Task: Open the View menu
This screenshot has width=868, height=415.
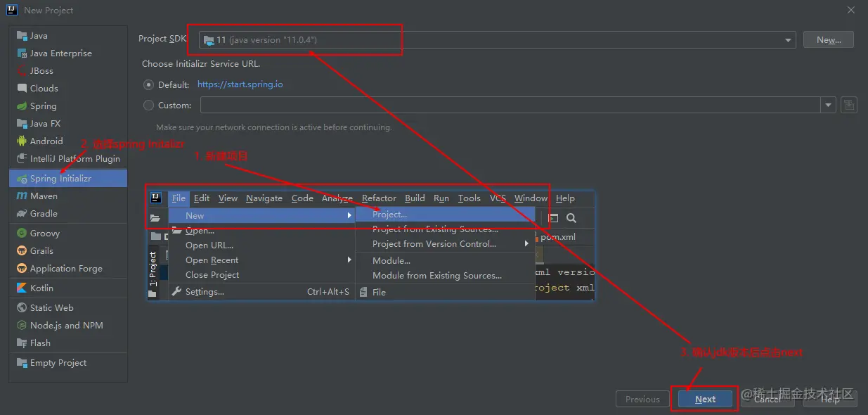Action: (228, 198)
